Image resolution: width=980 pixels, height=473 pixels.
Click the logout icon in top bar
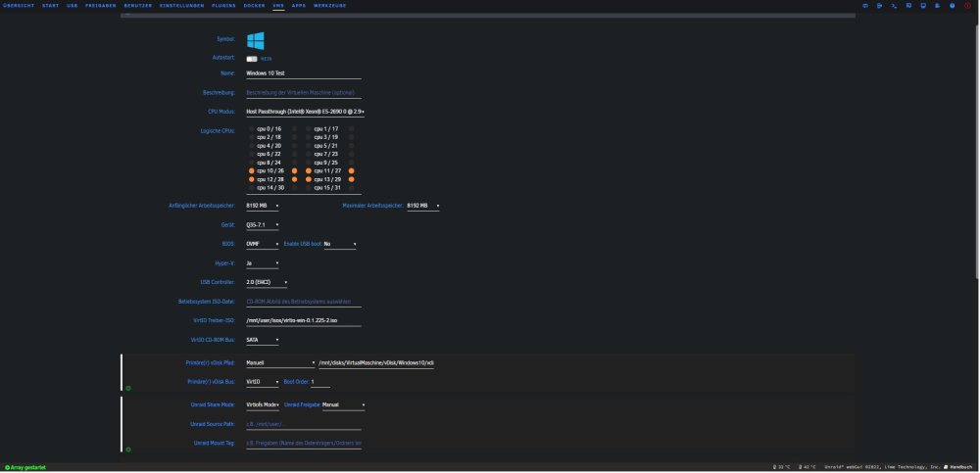coord(879,6)
